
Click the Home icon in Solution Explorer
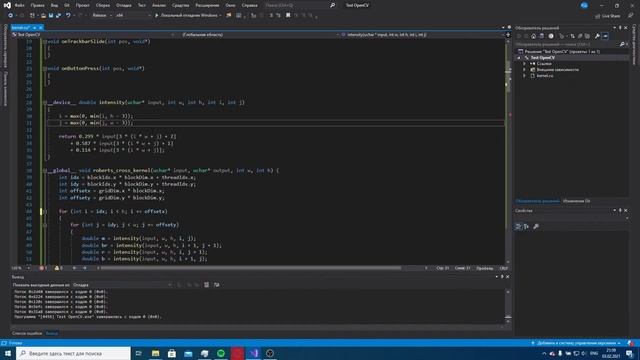point(533,36)
